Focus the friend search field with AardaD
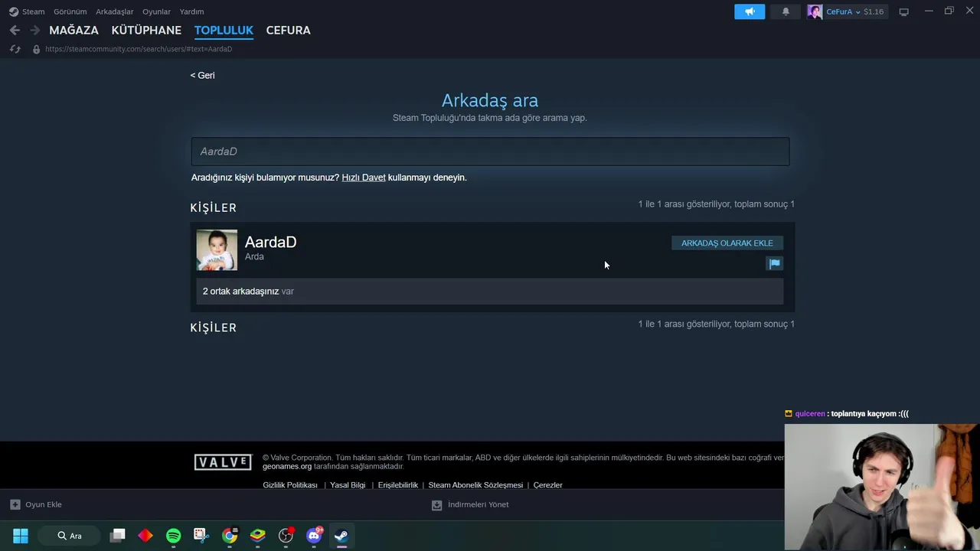This screenshot has width=980, height=551. (490, 152)
